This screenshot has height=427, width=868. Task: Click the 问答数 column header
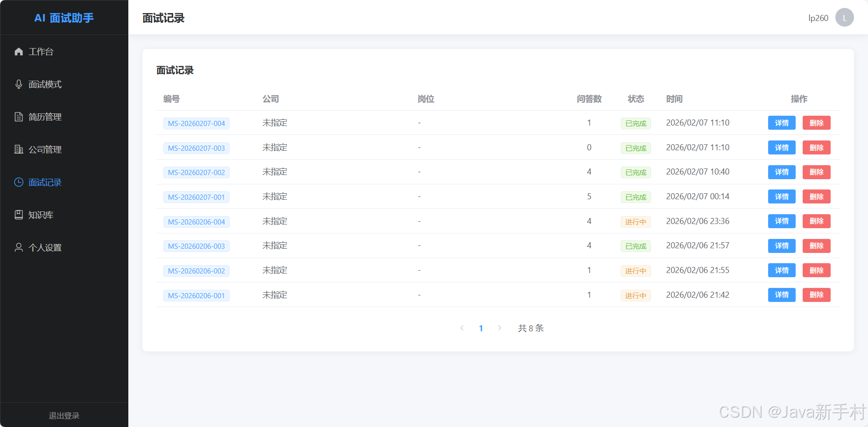click(589, 98)
